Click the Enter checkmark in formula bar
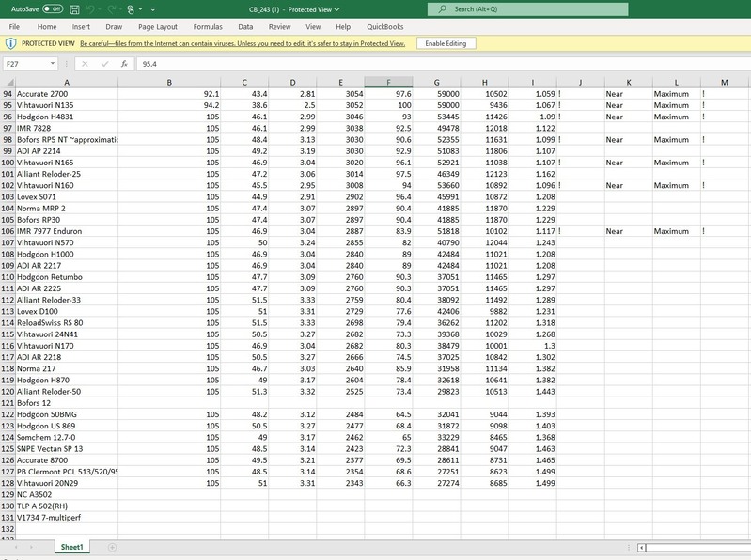 click(103, 64)
